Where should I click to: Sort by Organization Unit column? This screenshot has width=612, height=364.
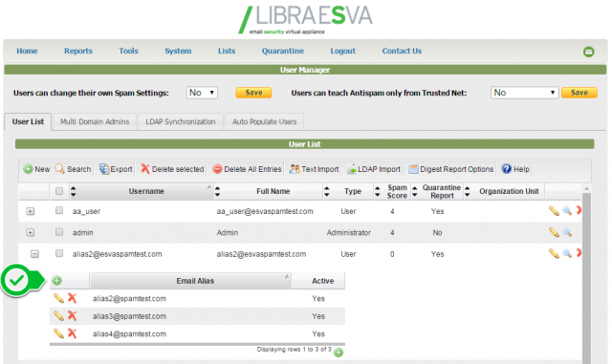[x=509, y=191]
